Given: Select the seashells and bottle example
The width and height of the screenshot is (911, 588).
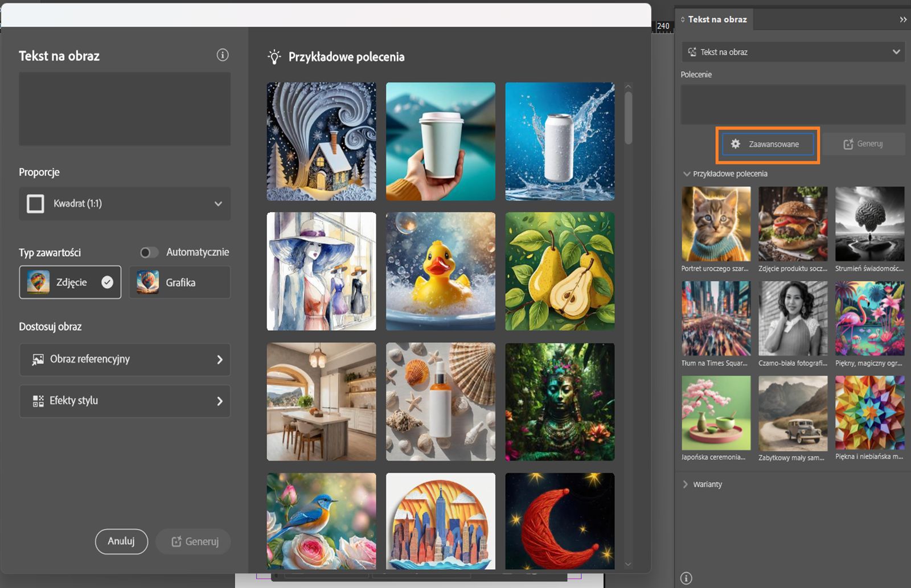Looking at the screenshot, I should click(441, 402).
